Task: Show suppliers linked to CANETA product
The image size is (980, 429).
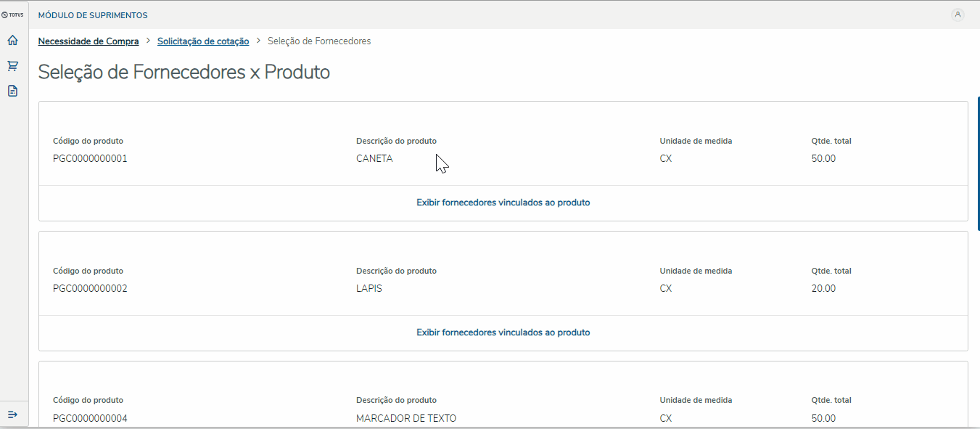Action: point(503,203)
